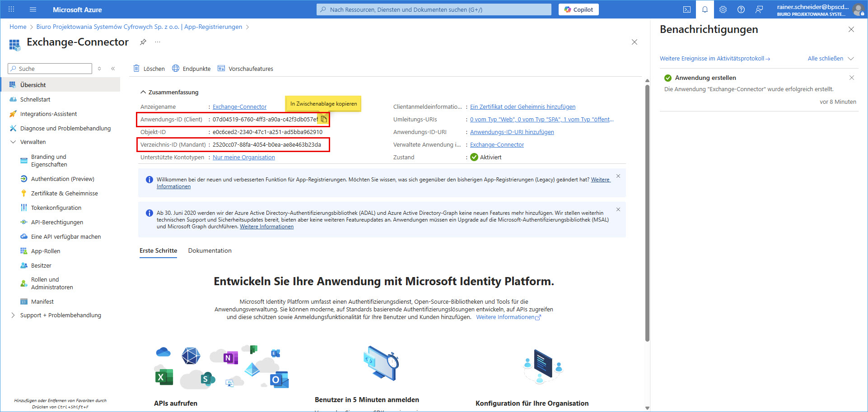Open the Umleitungs-URIs link

(541, 119)
